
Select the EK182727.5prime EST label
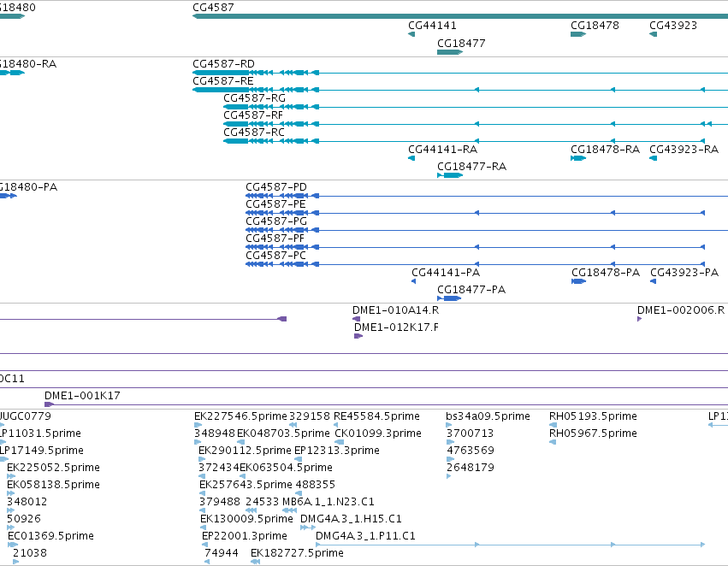297,553
